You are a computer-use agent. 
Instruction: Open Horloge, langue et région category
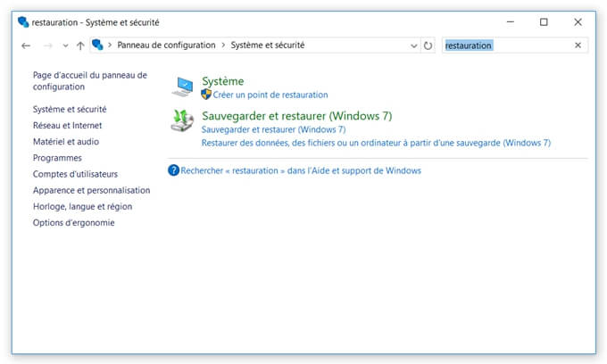click(82, 207)
